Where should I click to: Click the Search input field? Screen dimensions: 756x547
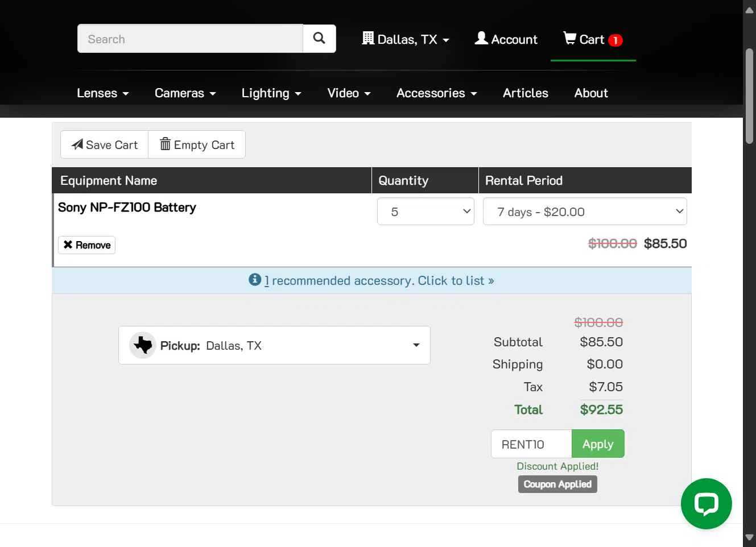pos(190,39)
